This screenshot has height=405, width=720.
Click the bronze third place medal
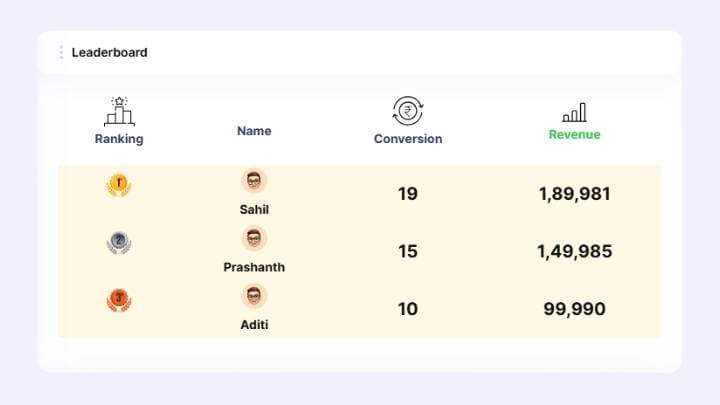tap(119, 299)
